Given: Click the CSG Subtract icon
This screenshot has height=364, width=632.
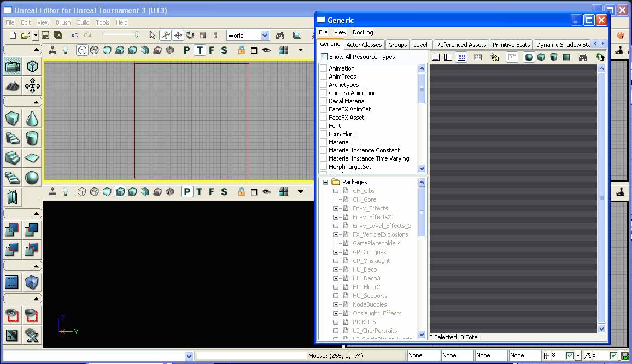Looking at the screenshot, I should coord(31,230).
